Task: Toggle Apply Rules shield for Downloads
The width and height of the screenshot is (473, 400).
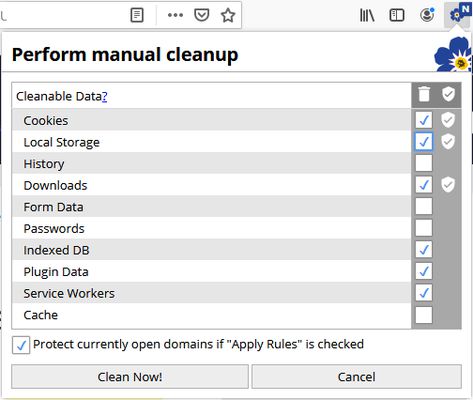Action: tap(448, 185)
